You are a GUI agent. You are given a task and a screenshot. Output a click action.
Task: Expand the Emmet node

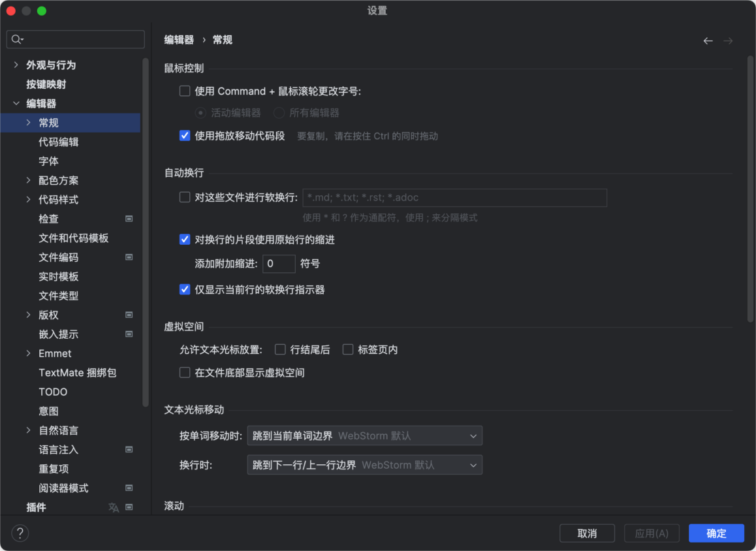(x=29, y=353)
